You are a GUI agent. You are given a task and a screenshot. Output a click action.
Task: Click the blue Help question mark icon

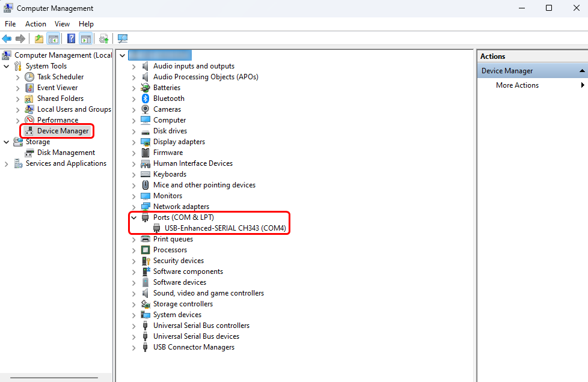[x=72, y=39]
